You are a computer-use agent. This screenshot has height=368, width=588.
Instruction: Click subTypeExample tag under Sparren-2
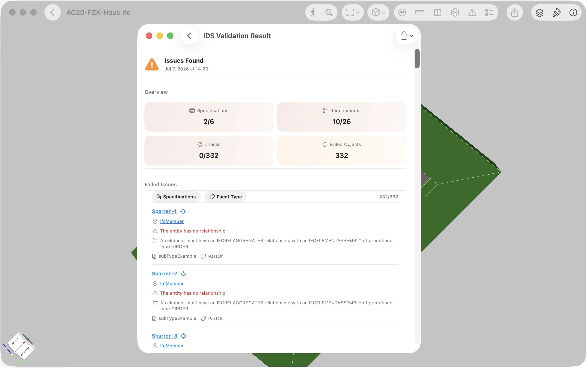point(178,319)
